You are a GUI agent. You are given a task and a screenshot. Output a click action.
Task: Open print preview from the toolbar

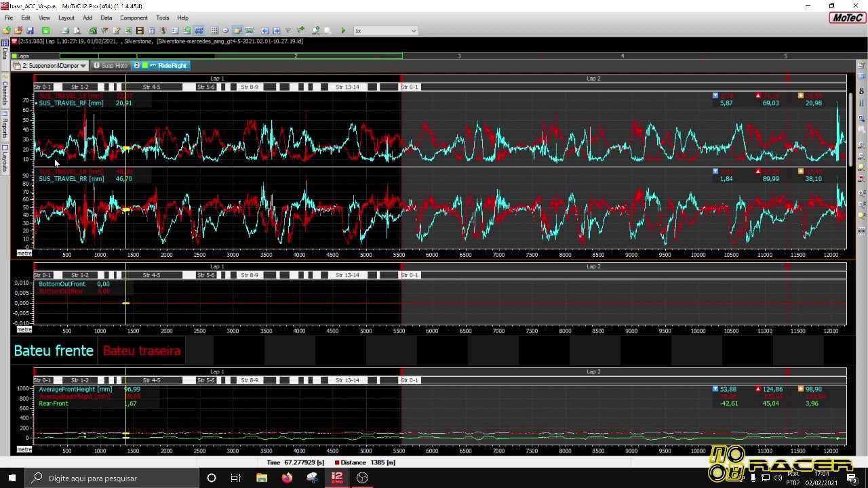tap(77, 30)
